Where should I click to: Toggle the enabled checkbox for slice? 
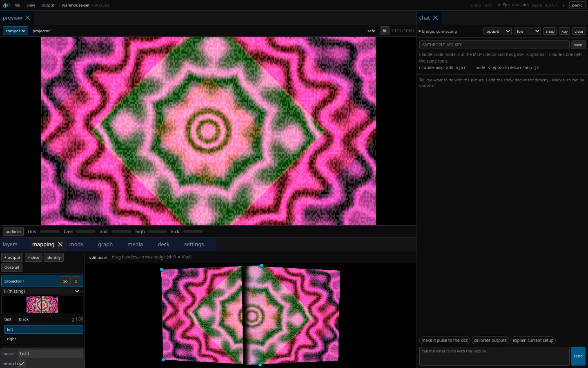[22, 364]
